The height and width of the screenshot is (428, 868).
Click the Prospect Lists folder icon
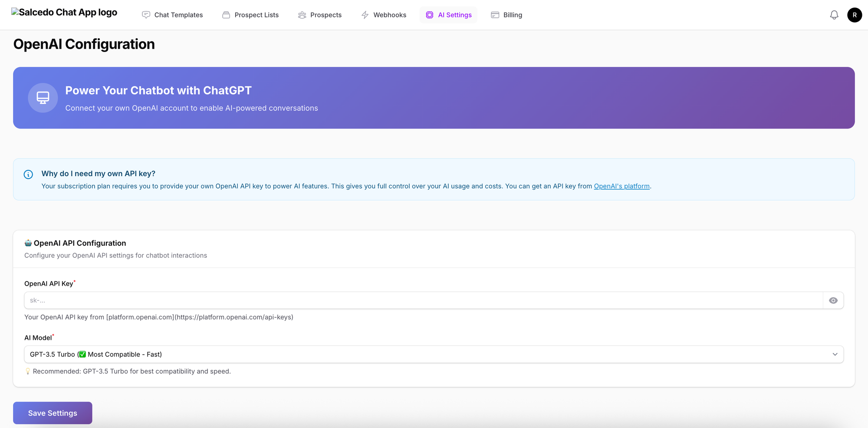[226, 15]
